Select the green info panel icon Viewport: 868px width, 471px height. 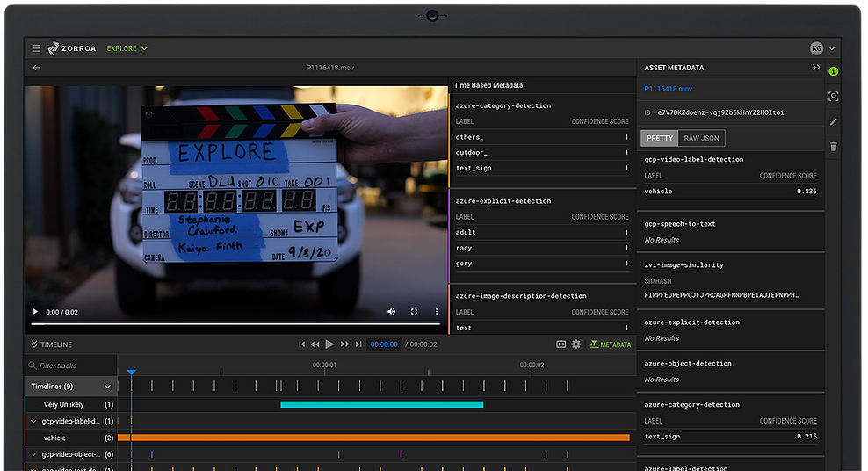click(x=833, y=71)
